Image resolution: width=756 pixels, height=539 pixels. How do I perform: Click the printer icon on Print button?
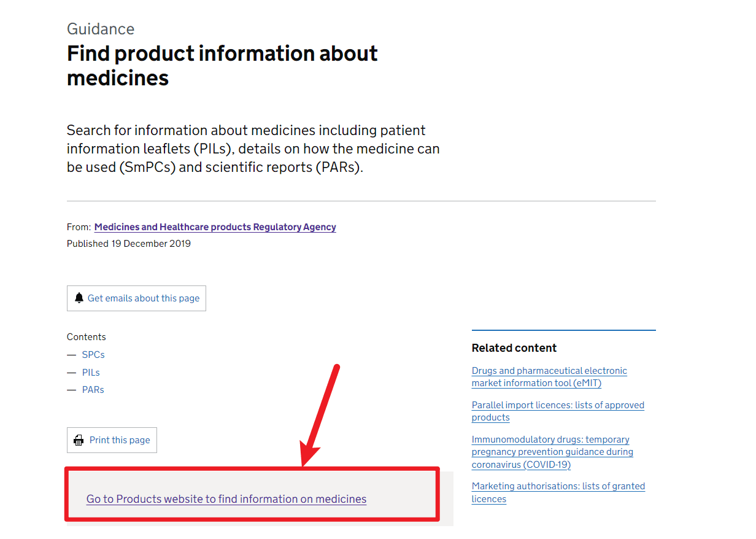tap(79, 440)
